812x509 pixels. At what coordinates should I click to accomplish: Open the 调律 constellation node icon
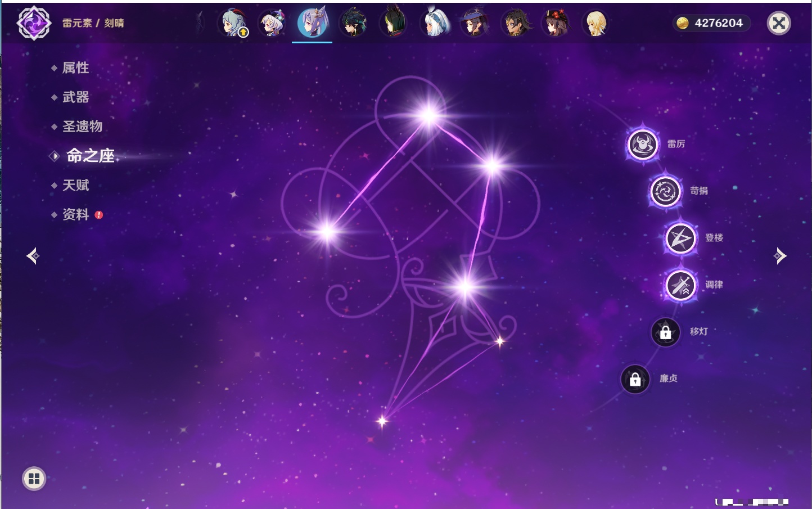(680, 285)
